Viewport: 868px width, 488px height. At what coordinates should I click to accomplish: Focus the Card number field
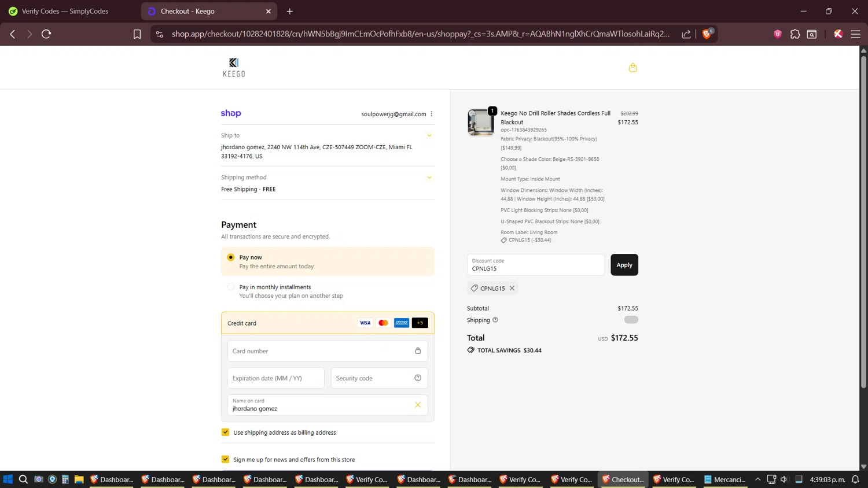pyautogui.click(x=328, y=351)
